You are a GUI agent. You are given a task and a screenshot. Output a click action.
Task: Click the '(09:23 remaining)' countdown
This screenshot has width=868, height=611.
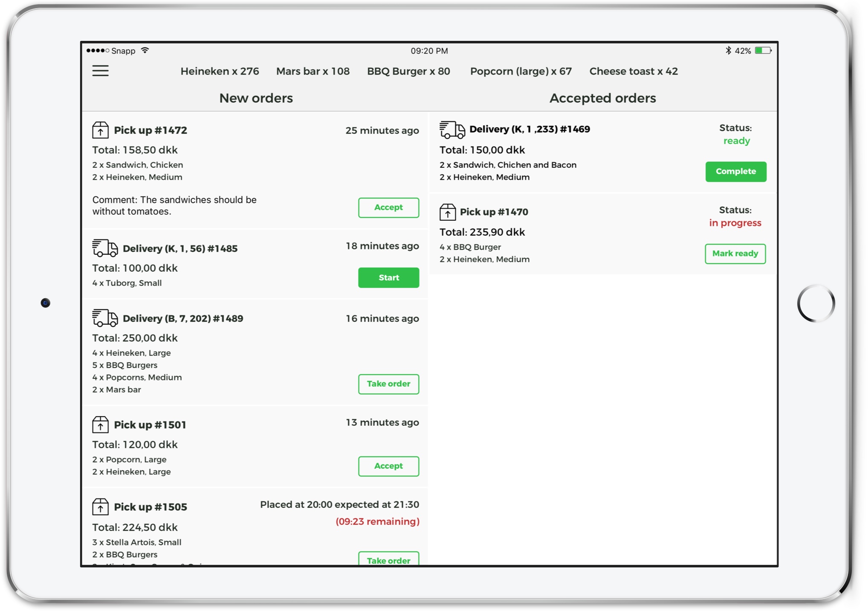377,522
